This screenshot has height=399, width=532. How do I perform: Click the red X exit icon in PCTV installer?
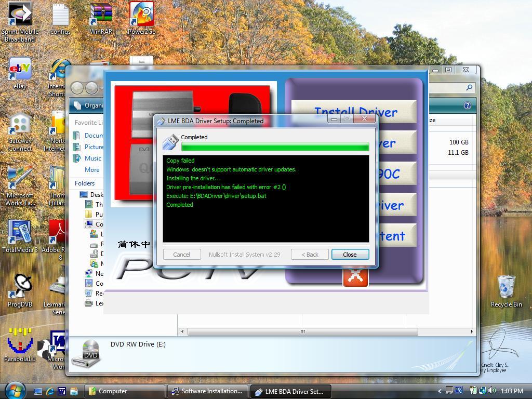tap(355, 276)
